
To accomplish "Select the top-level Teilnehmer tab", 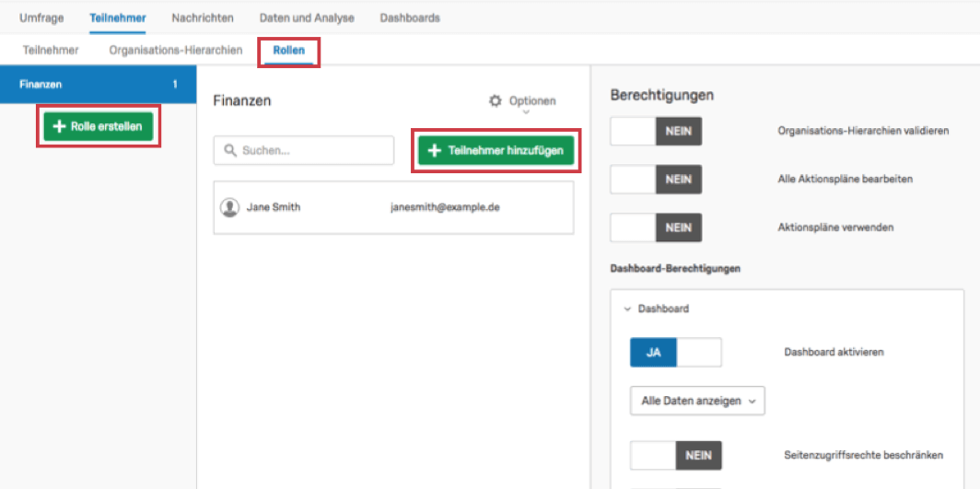I will coord(118,18).
